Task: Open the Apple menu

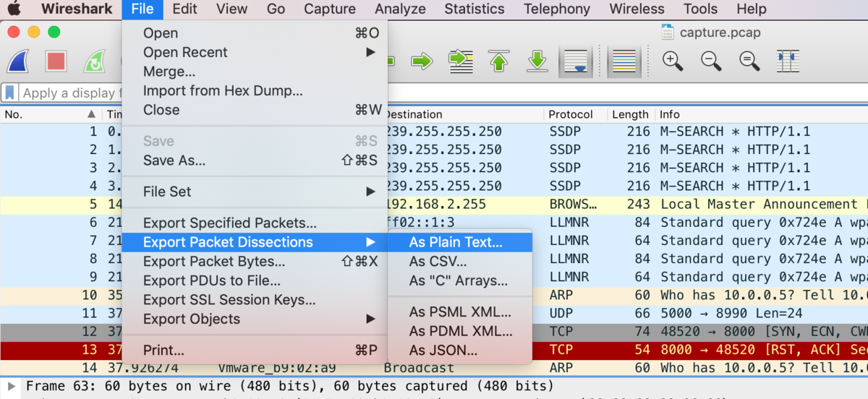Action: [x=14, y=9]
